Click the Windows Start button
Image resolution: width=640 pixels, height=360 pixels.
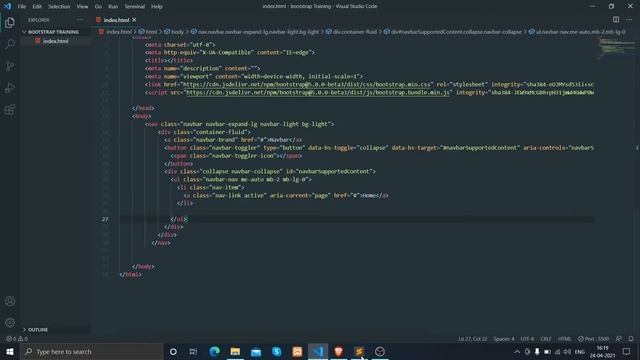tap(10, 351)
